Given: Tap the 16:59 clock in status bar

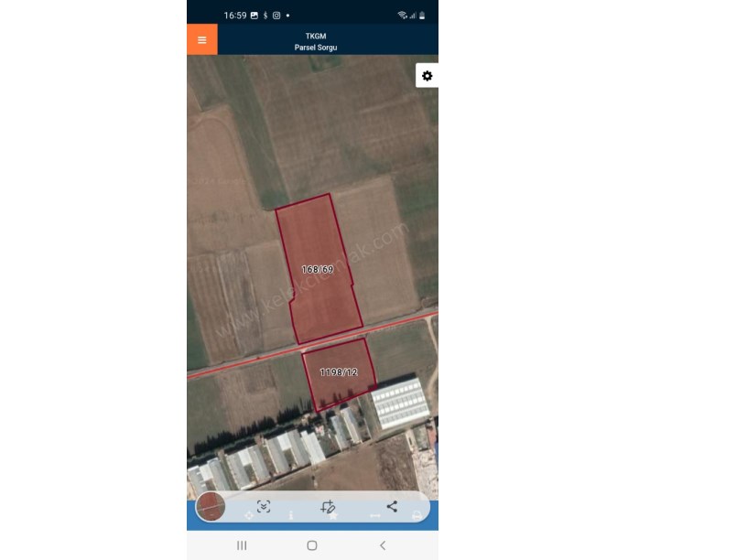Looking at the screenshot, I should (x=235, y=16).
